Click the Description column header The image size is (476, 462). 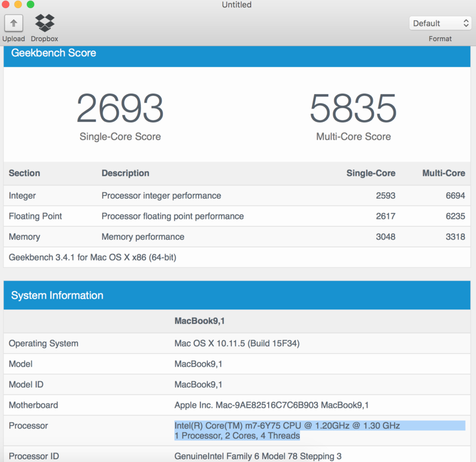[x=125, y=173]
